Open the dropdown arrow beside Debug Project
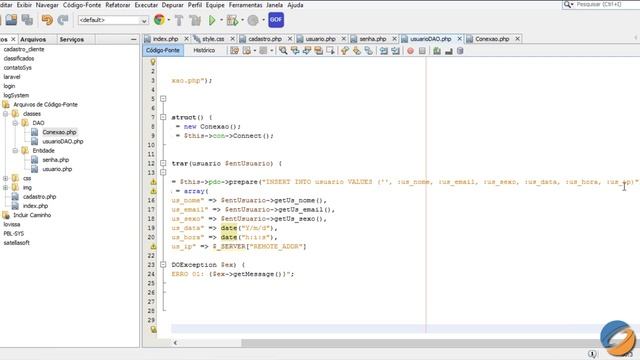640x360 pixels. tap(242, 20)
